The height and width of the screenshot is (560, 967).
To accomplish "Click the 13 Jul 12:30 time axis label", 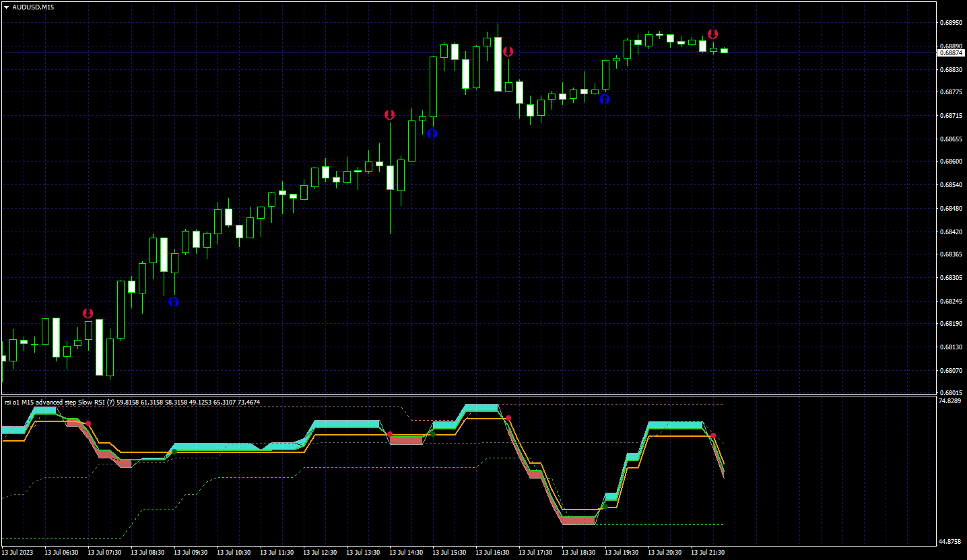I will [x=320, y=553].
